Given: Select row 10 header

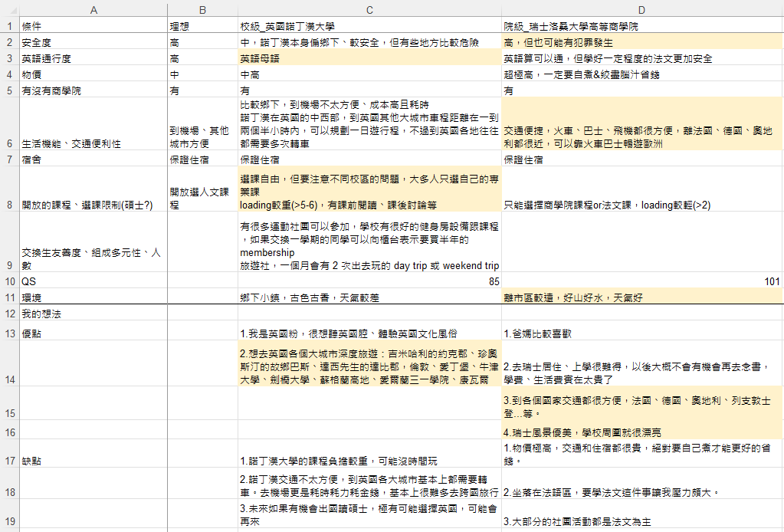Looking at the screenshot, I should pos(9,281).
